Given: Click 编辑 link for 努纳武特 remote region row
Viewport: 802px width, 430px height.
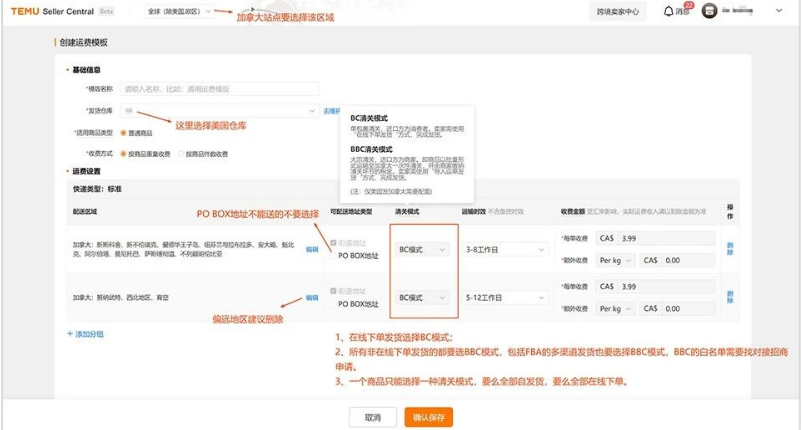Looking at the screenshot, I should click(312, 298).
